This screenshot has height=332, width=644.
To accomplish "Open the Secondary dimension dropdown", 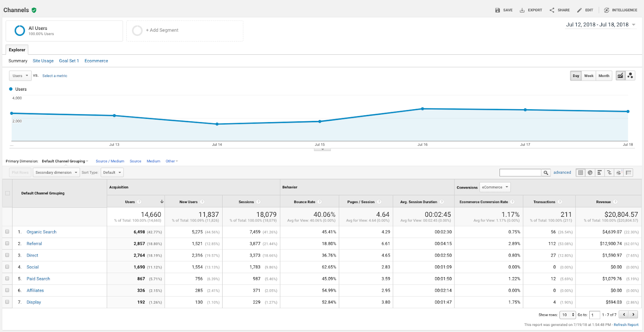I will [56, 172].
